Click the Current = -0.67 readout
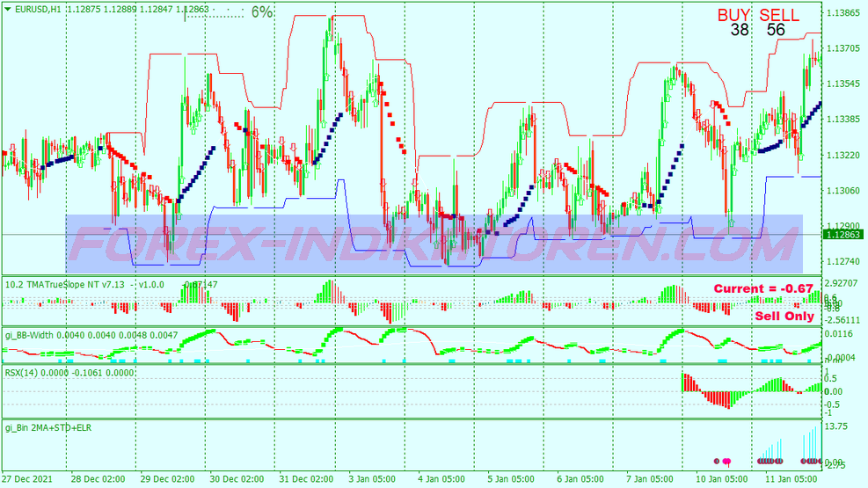Image resolution: width=868 pixels, height=488 pixels. [x=763, y=288]
